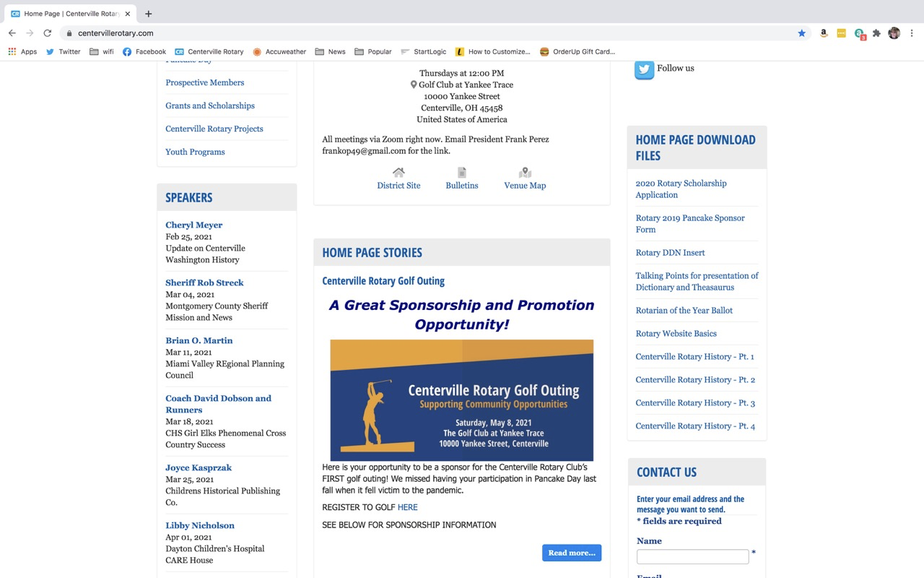Viewport: 924px width, 578px height.
Task: Reload the page with the refresh icon
Action: [x=48, y=33]
